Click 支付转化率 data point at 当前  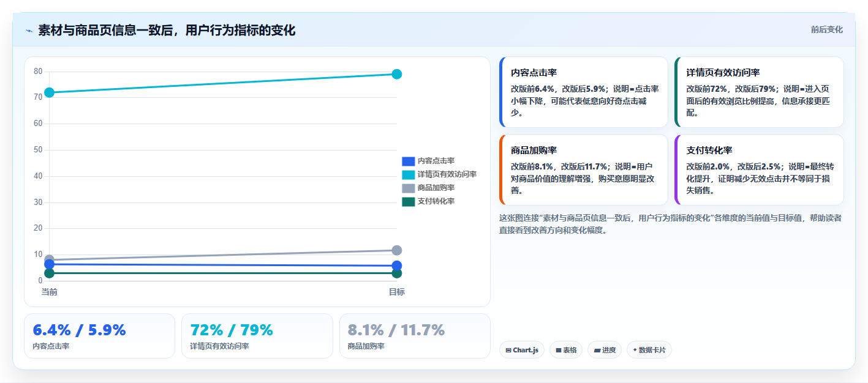click(x=50, y=273)
